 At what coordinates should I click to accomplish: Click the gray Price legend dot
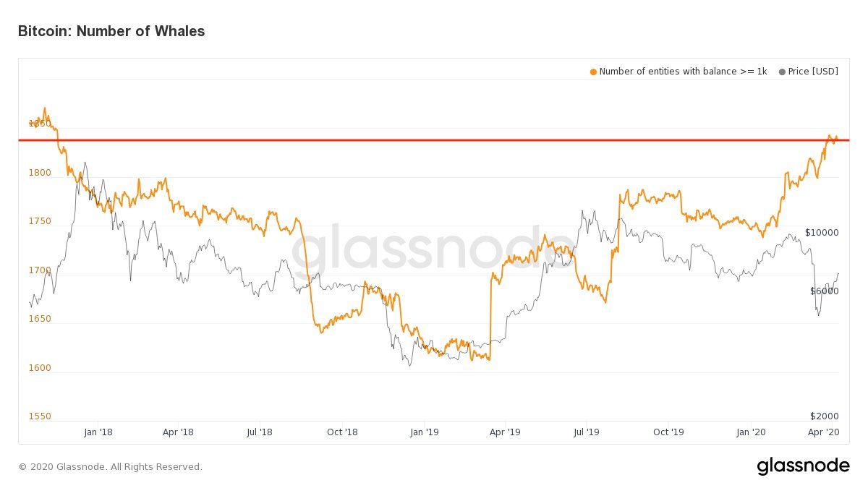tap(782, 72)
